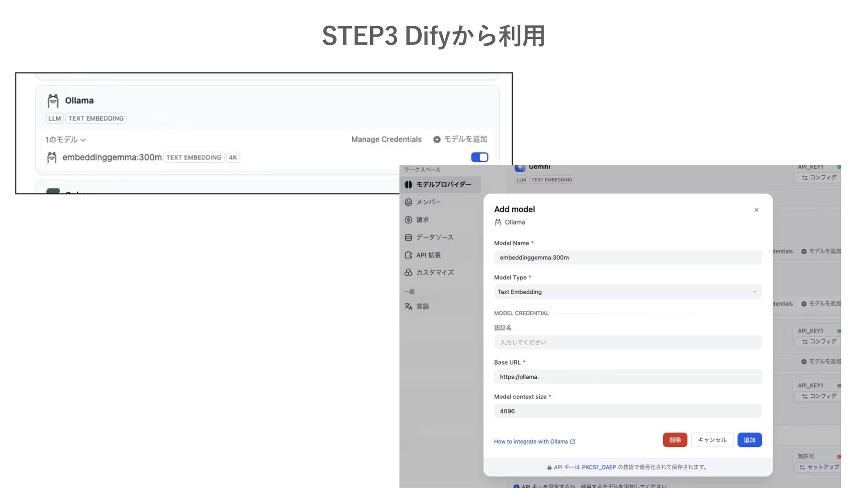Click the セットアップ setup button
The width and height of the screenshot is (868, 488).
[x=818, y=467]
